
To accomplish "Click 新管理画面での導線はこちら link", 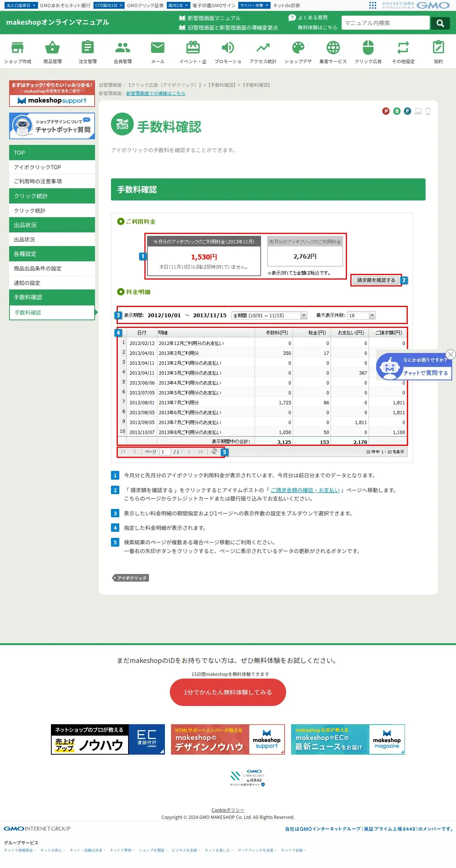I will pyautogui.click(x=156, y=94).
